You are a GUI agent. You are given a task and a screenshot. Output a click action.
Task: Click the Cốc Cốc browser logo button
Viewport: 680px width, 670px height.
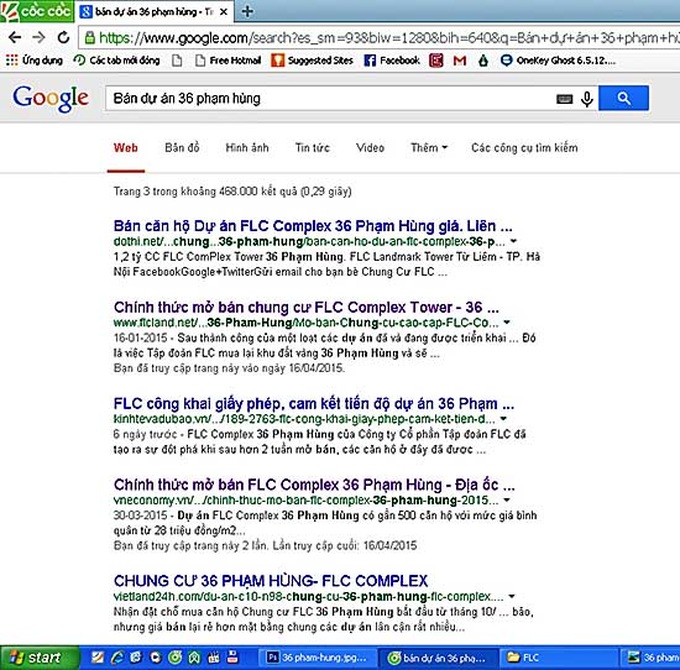(x=36, y=11)
